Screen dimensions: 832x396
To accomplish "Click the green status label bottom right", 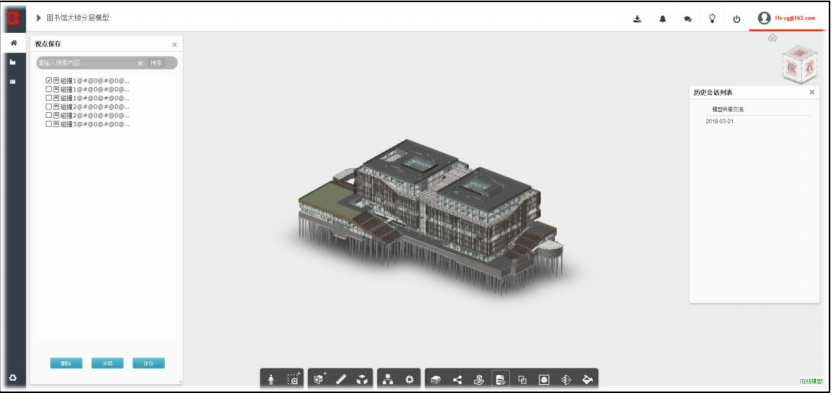I will 811,381.
